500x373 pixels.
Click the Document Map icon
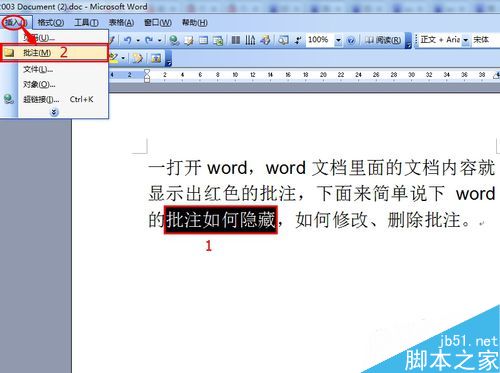(x=284, y=40)
